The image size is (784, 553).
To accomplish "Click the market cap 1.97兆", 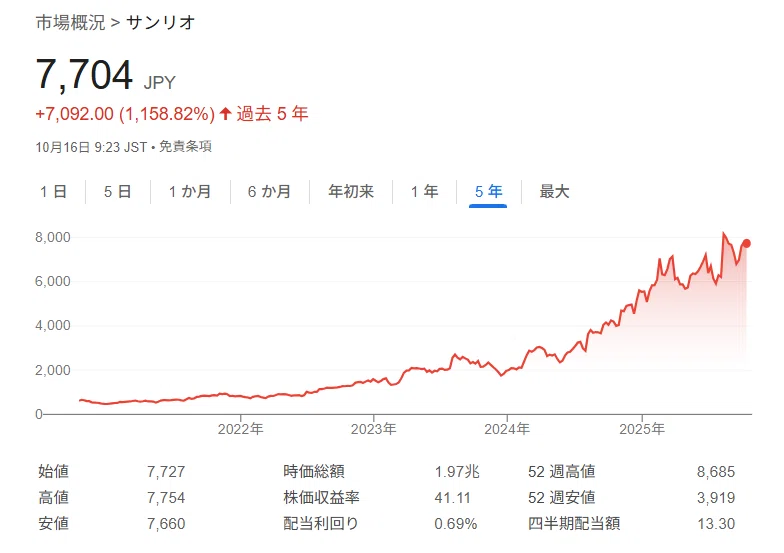I will coord(457,472).
